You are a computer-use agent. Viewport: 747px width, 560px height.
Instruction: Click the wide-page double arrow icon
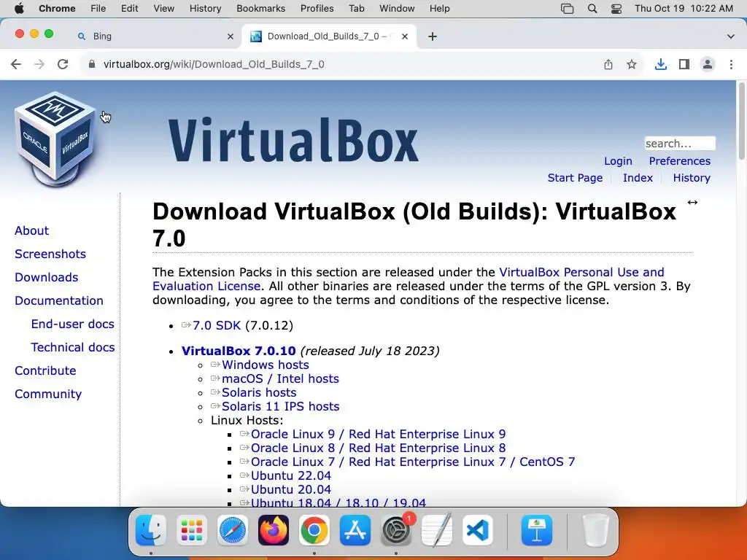pos(692,203)
